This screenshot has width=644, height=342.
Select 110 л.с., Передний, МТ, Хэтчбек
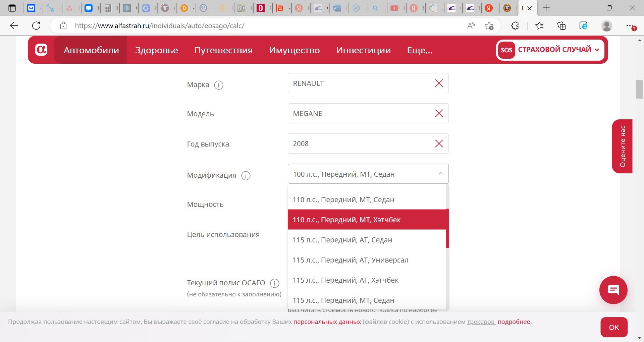[367, 220]
